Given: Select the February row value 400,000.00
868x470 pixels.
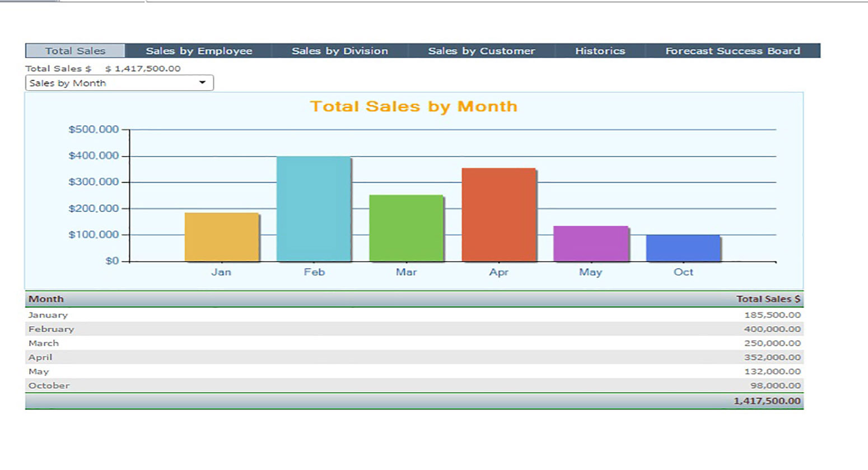Looking at the screenshot, I should pyautogui.click(x=772, y=329).
